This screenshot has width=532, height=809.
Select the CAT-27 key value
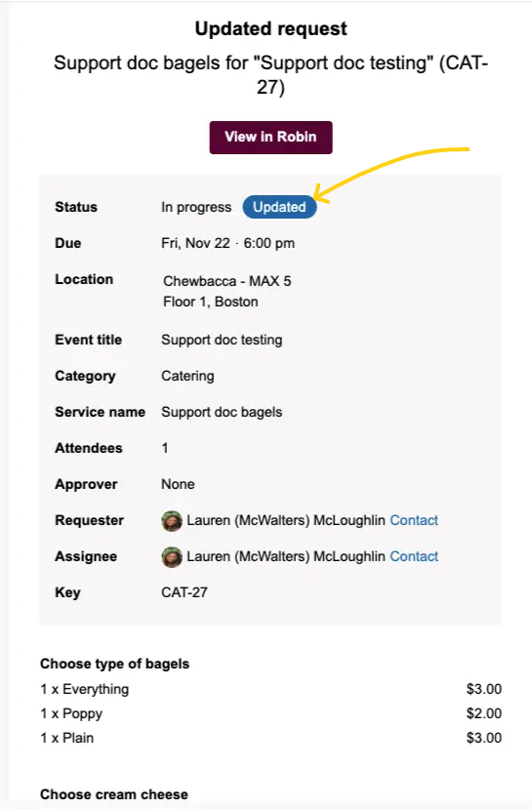184,592
